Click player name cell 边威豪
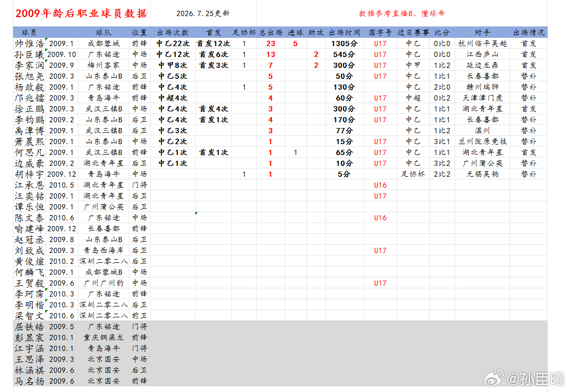This screenshot has width=570, height=392. point(30,163)
